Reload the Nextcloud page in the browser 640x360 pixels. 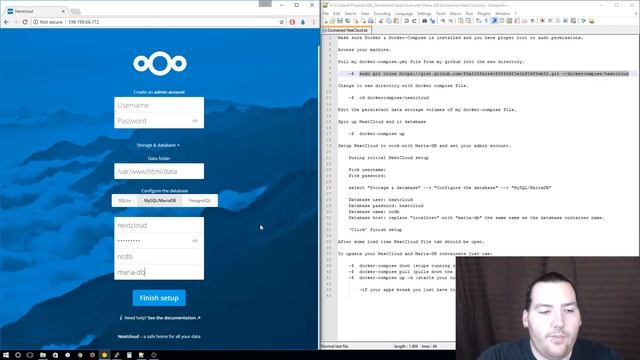[25, 22]
